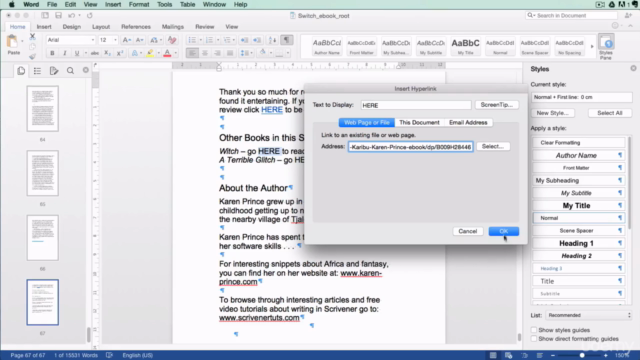The image size is (640, 360).
Task: Decrease paragraph indent
Action: coord(244,40)
